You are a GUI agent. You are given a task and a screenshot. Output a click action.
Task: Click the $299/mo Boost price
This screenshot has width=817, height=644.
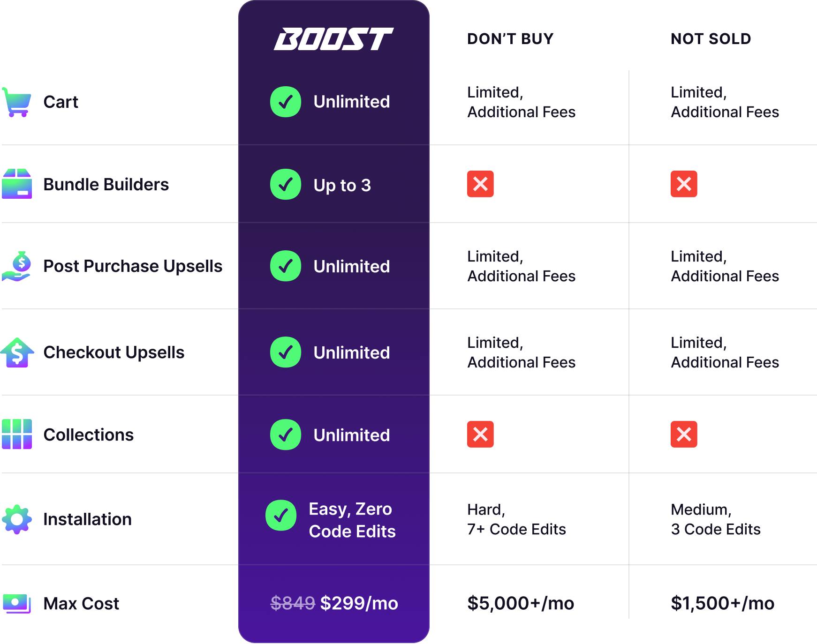359,603
